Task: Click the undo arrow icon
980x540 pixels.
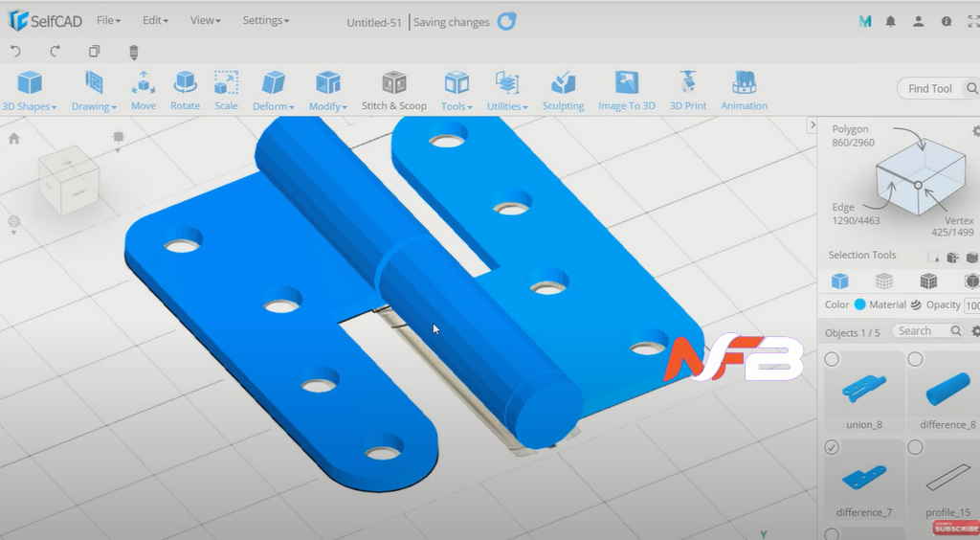Action: coord(15,52)
